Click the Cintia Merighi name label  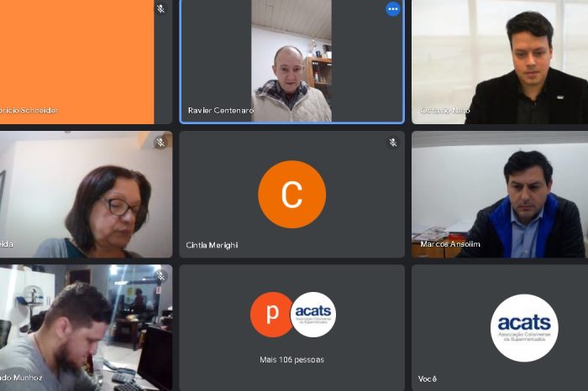[212, 245]
